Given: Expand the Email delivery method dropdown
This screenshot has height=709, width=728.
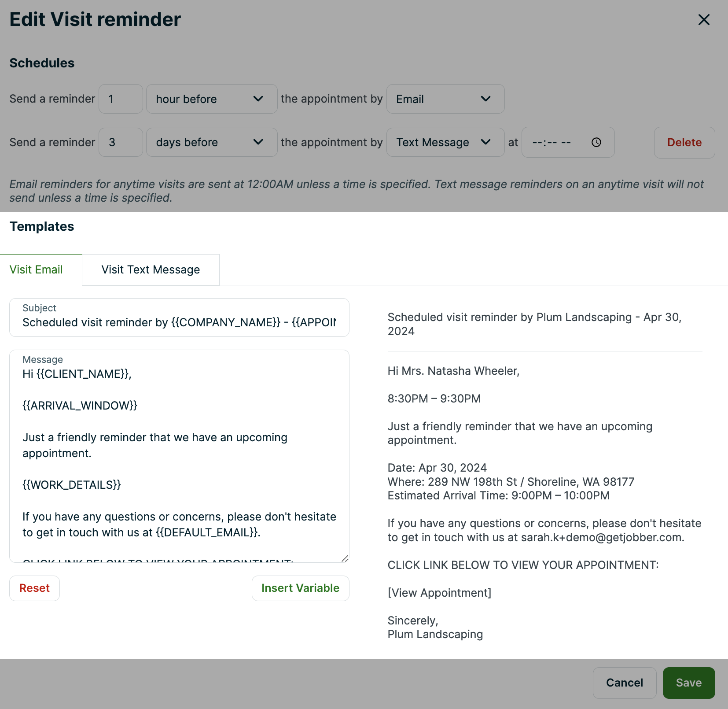Looking at the screenshot, I should [445, 99].
